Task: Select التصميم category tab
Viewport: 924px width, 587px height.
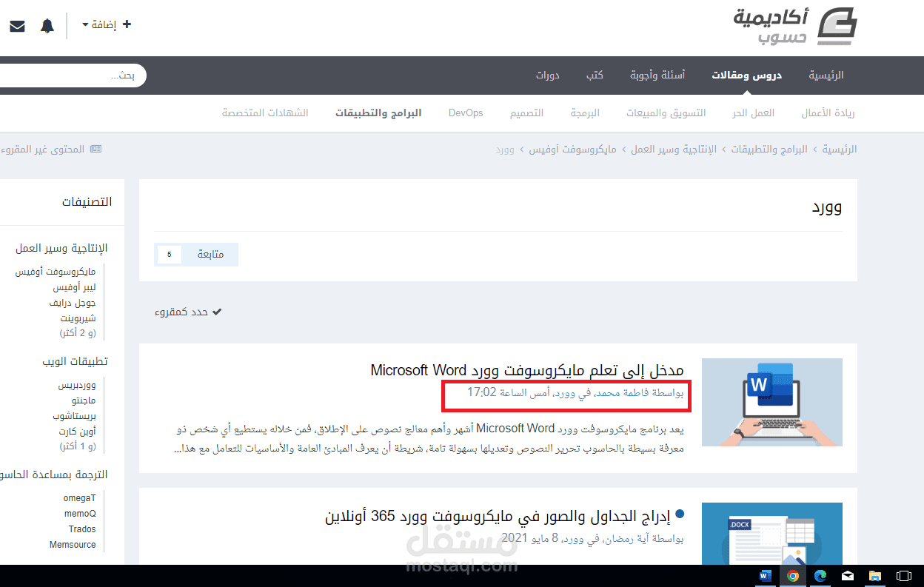Action: 526,113
